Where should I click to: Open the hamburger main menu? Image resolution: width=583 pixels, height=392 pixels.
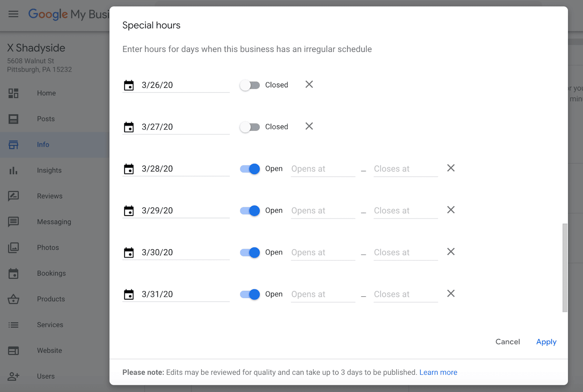(x=13, y=14)
